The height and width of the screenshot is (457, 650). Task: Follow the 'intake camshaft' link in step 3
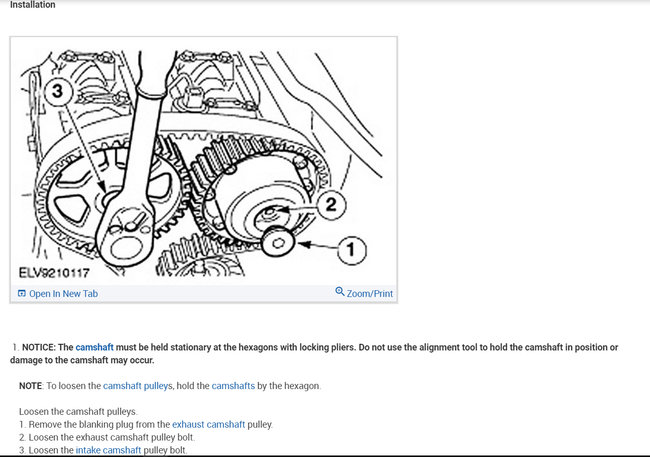point(108,450)
